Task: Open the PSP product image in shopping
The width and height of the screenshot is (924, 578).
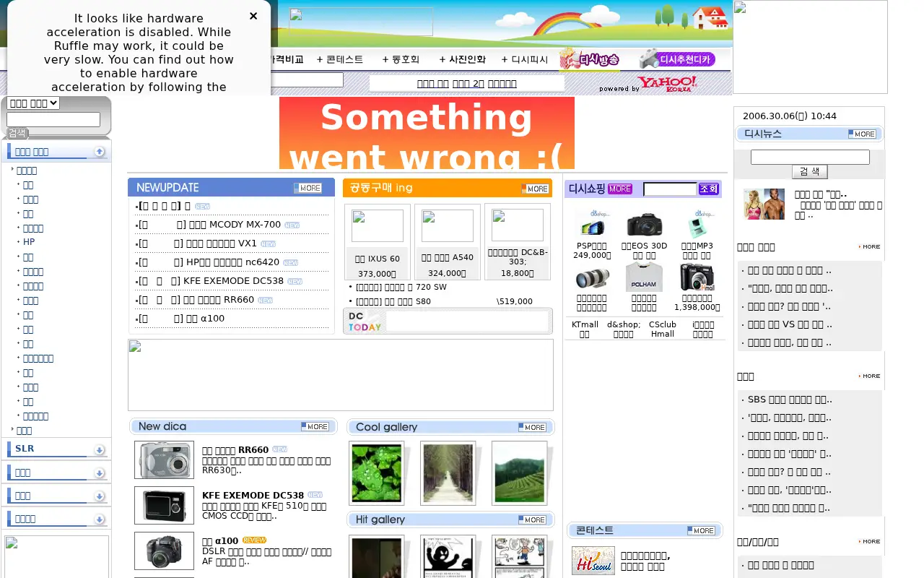Action: pyautogui.click(x=592, y=224)
